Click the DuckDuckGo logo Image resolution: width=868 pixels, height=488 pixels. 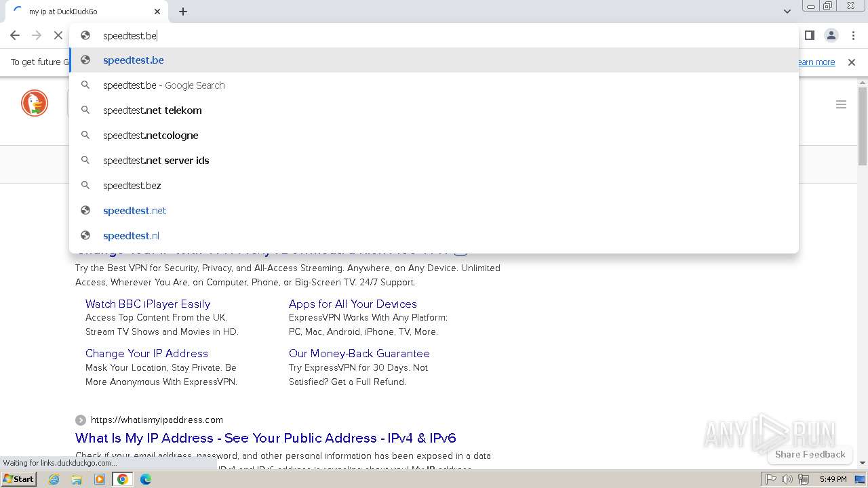pos(35,104)
